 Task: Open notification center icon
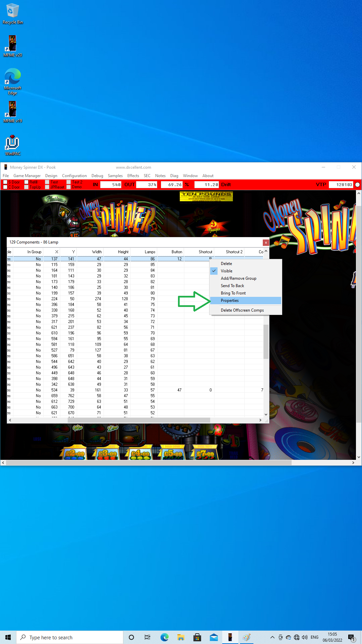[x=351, y=637]
